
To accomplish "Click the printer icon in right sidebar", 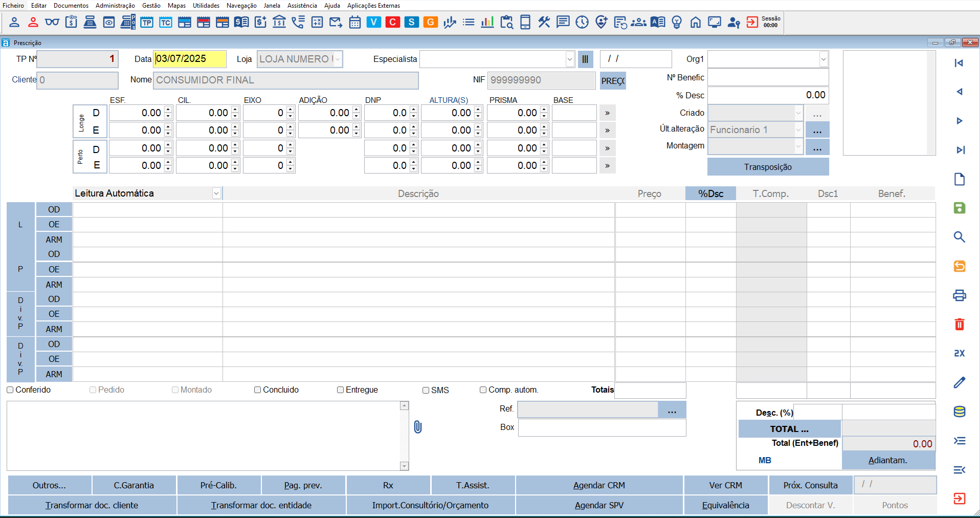I will point(959,295).
